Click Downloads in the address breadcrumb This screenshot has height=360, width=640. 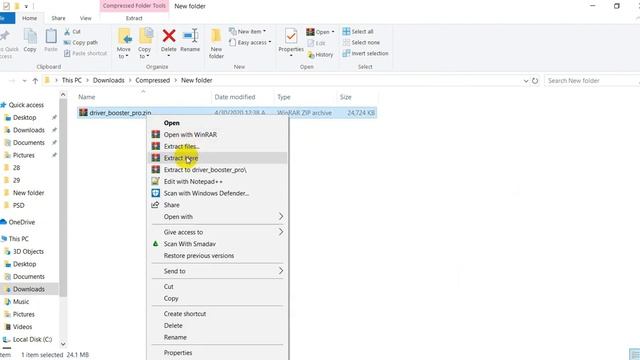coord(109,80)
